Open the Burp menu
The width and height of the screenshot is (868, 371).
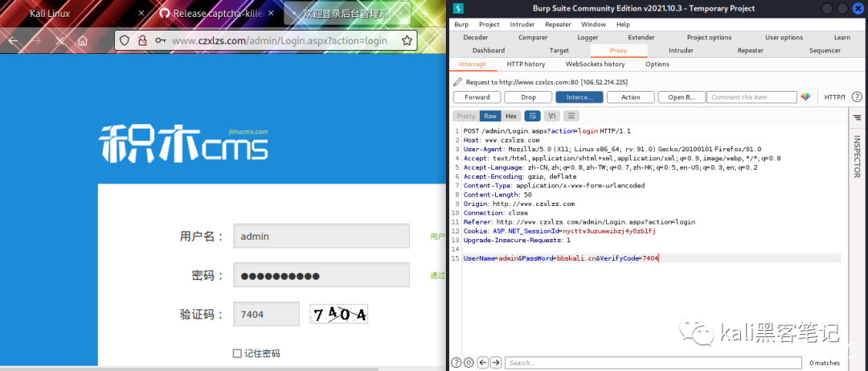(x=461, y=24)
